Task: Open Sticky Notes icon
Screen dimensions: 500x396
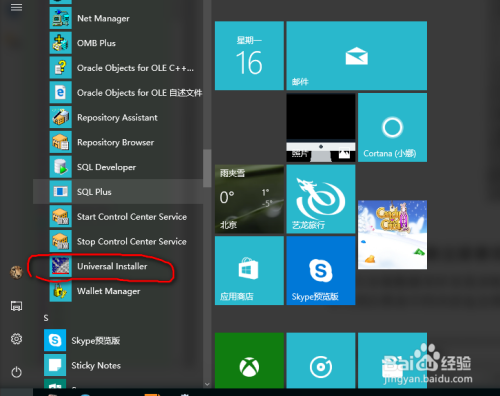Action: point(55,365)
